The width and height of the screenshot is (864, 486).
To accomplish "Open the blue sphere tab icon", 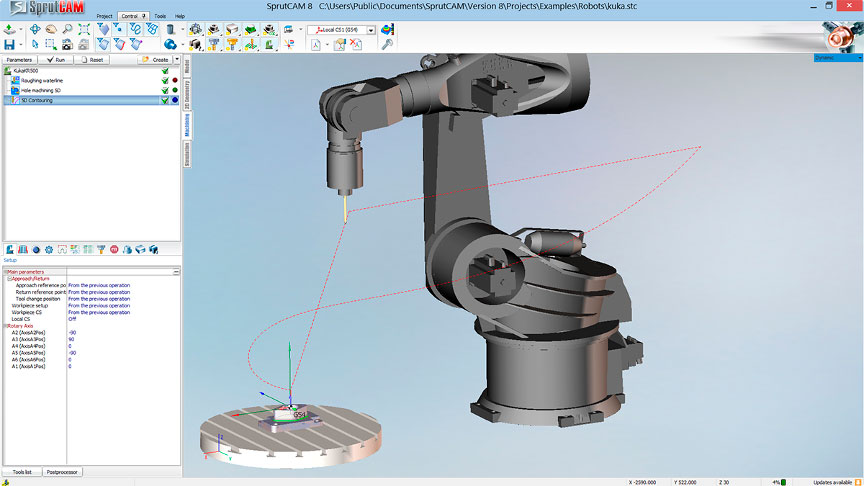I will pyautogui.click(x=36, y=250).
